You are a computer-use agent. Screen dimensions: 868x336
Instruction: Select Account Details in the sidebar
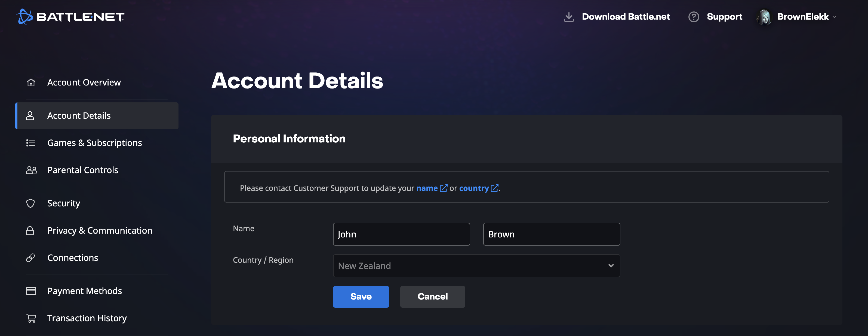pos(97,116)
